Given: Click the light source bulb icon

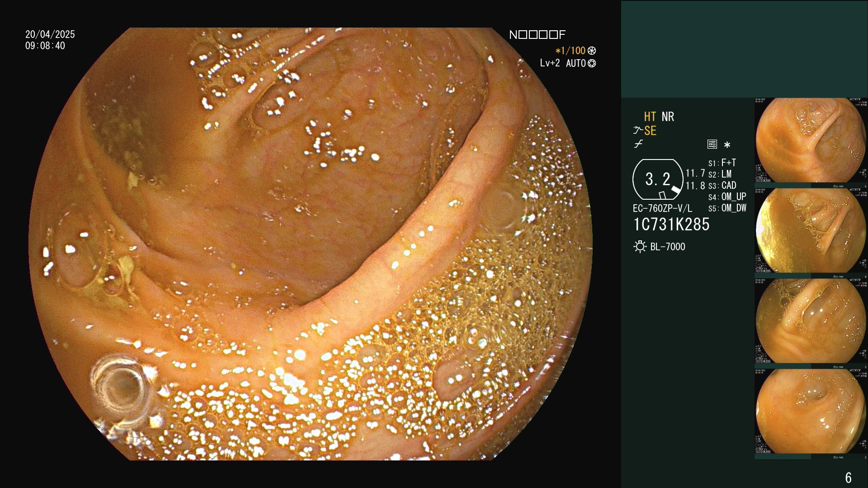Looking at the screenshot, I should pyautogui.click(x=640, y=247).
